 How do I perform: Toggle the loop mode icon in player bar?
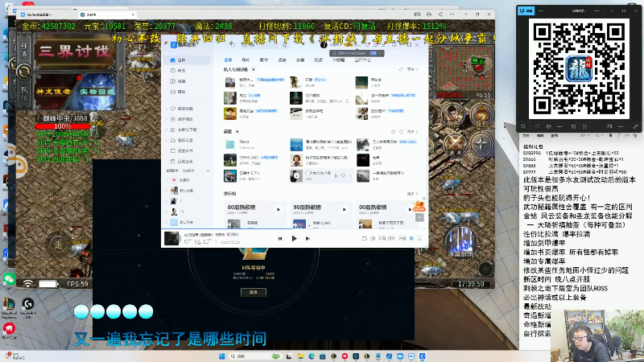click(x=365, y=238)
